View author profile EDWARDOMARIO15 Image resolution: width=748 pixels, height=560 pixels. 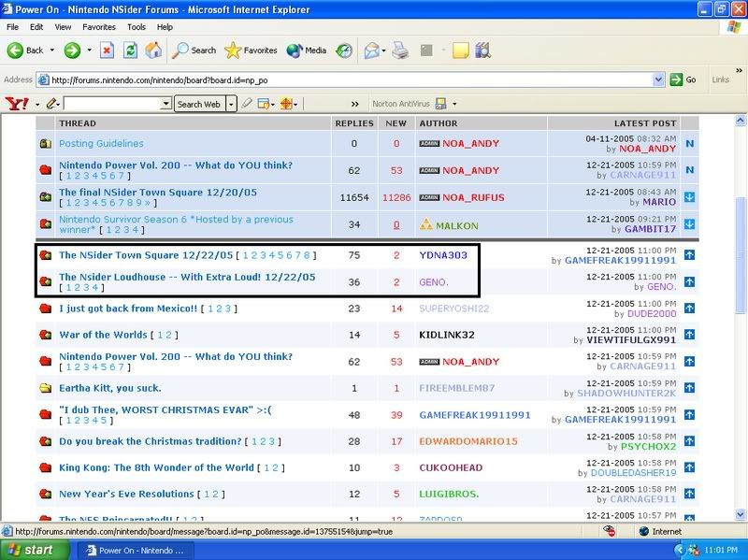tap(468, 441)
